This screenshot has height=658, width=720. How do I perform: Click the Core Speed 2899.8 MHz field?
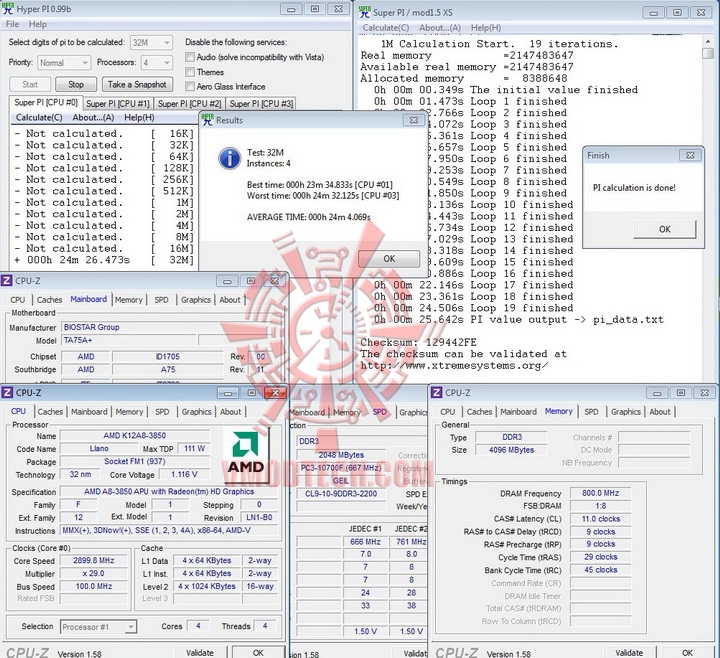(94, 561)
